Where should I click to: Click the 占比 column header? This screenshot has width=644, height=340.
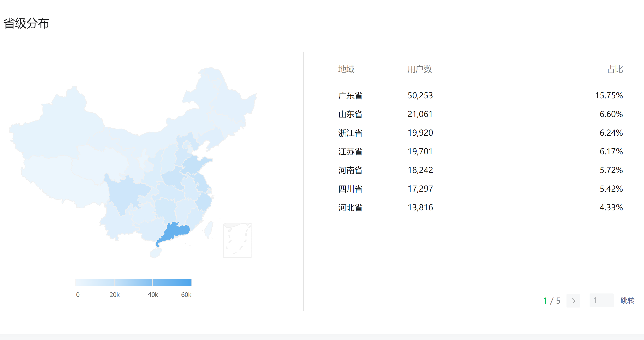615,69
